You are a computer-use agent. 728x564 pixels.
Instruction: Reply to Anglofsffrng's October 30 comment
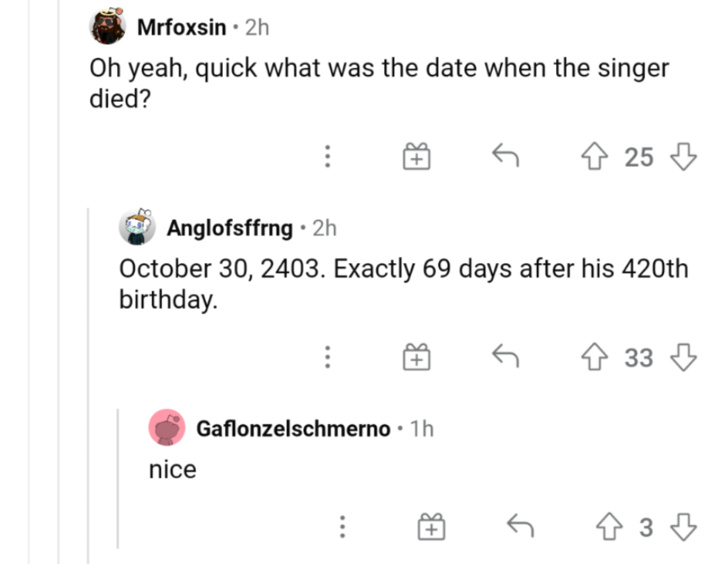coord(505,356)
